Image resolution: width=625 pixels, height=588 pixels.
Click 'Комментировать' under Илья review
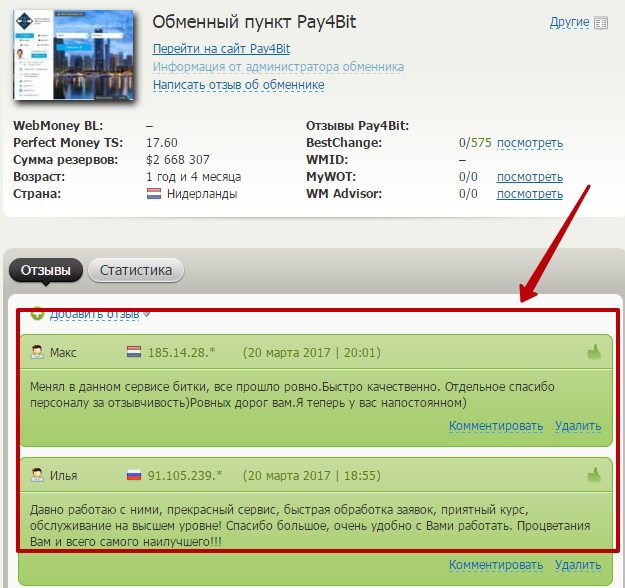[x=496, y=565]
